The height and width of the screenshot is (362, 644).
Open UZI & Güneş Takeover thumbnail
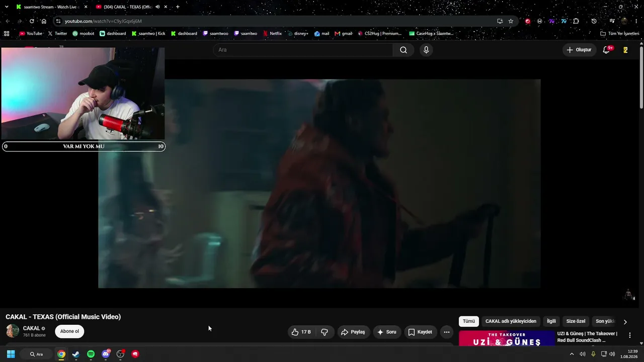pyautogui.click(x=507, y=338)
